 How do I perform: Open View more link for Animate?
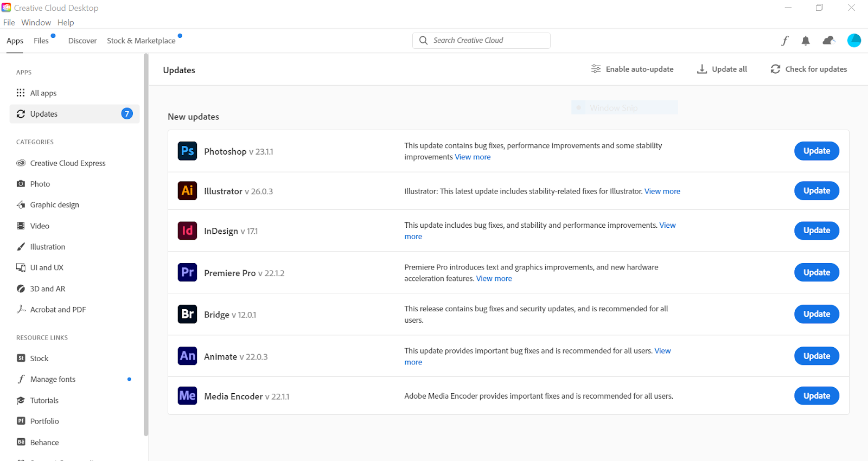(x=662, y=351)
